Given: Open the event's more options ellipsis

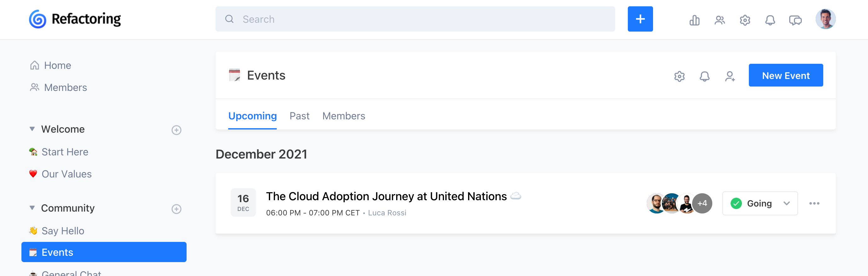Looking at the screenshot, I should [x=815, y=203].
